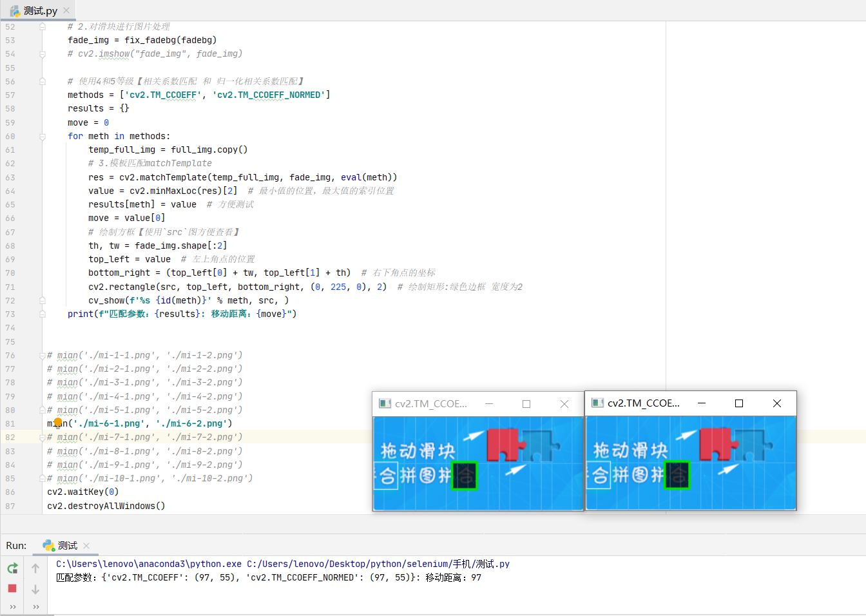Collapse the comment block fold at line 76
Image resolution: width=866 pixels, height=616 pixels.
pyautogui.click(x=42, y=355)
